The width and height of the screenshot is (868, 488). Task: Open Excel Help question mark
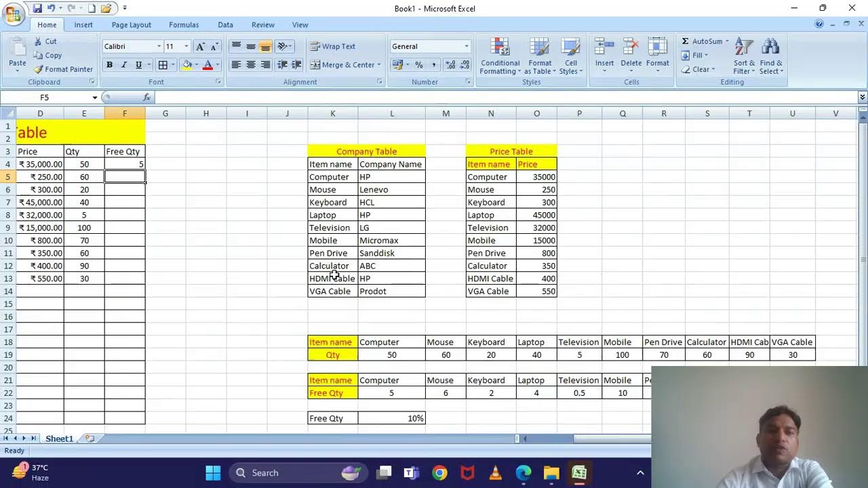[819, 24]
